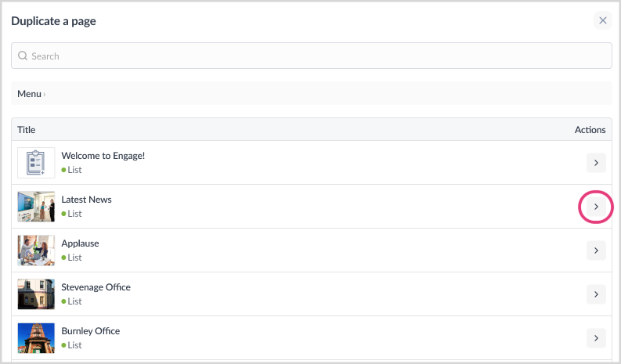
Task: Click the Search input field
Action: click(312, 56)
